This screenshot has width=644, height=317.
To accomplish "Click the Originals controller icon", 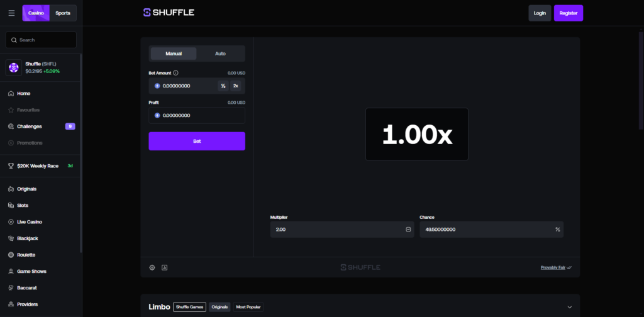I will click(11, 189).
